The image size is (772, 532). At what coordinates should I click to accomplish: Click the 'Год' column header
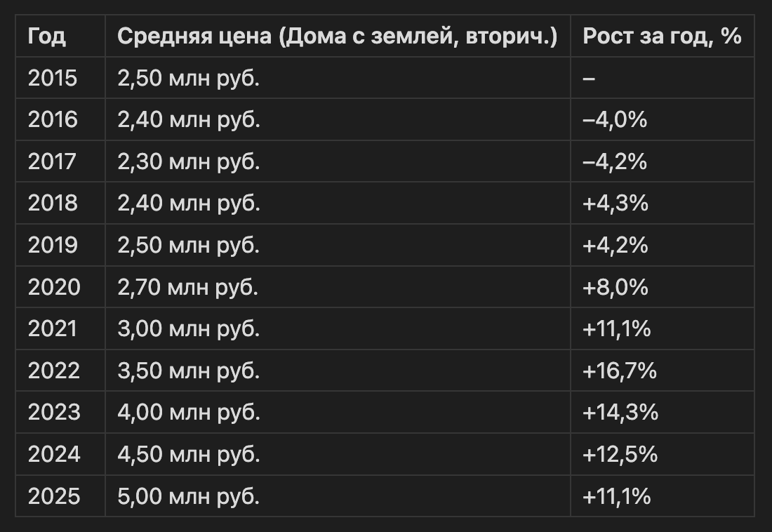point(47,36)
